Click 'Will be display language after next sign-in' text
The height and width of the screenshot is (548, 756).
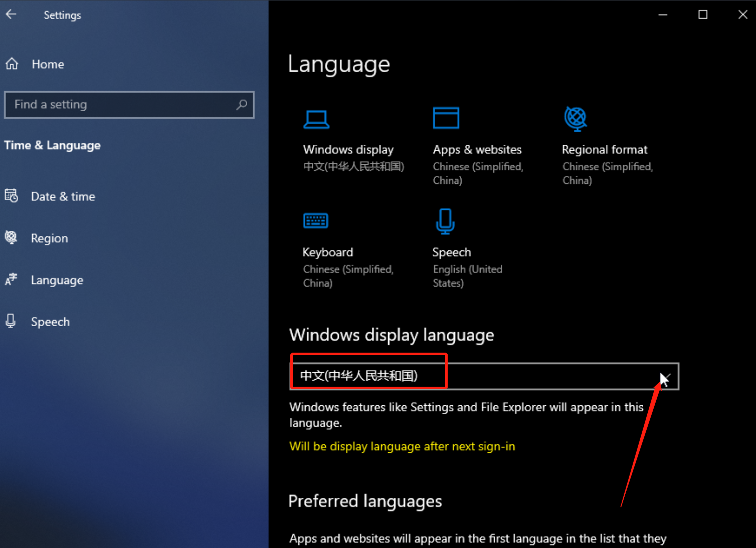coord(402,446)
